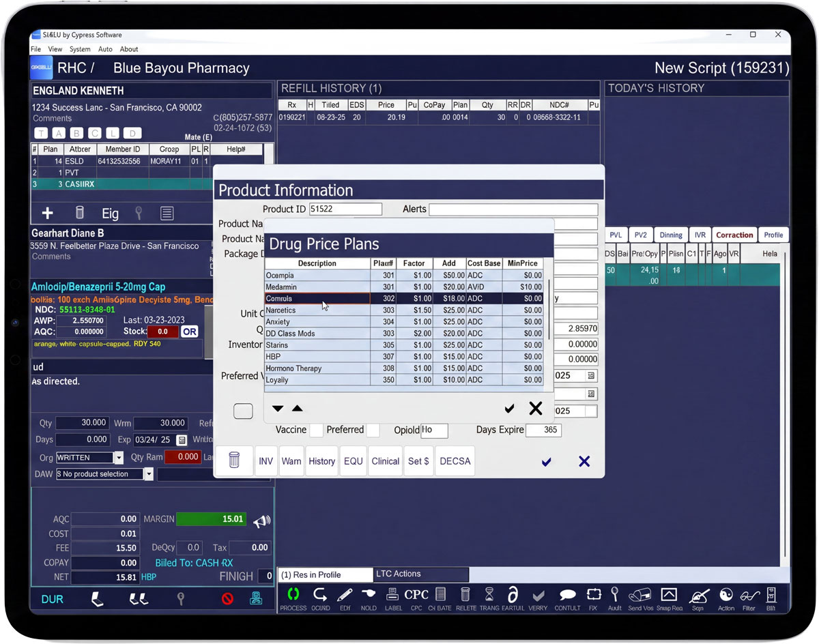Click the OR button next to Stock
Screen dimensions: 819x644
click(x=190, y=332)
